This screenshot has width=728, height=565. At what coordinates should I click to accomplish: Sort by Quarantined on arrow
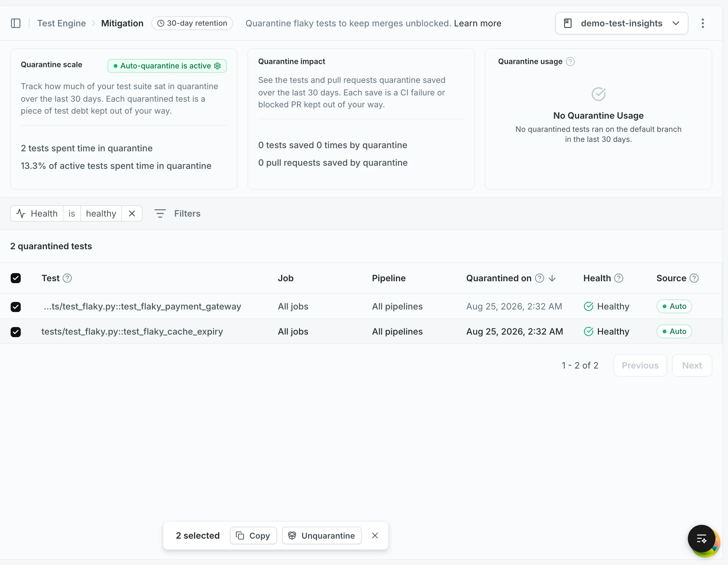tap(552, 278)
